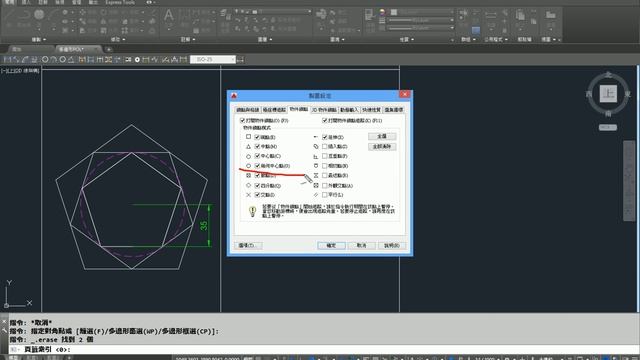Uncheck the 中心點(C) center snap checkbox
640x360 pixels.
(x=257, y=156)
